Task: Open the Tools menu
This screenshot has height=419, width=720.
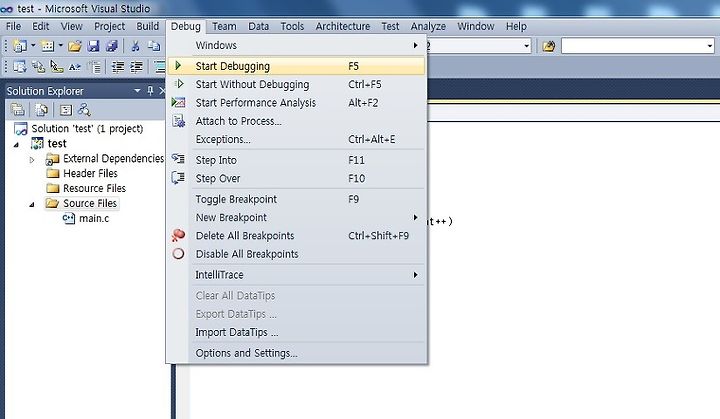Action: [x=292, y=26]
